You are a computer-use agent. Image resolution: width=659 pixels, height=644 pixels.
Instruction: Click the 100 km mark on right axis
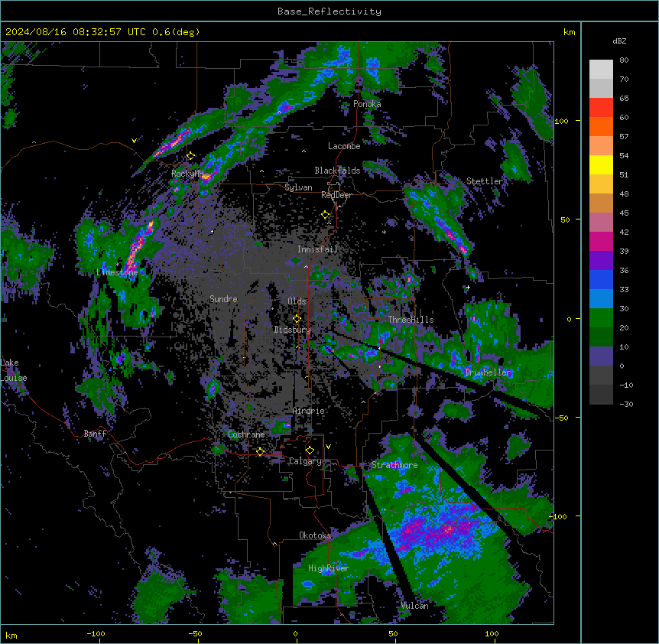[x=561, y=121]
